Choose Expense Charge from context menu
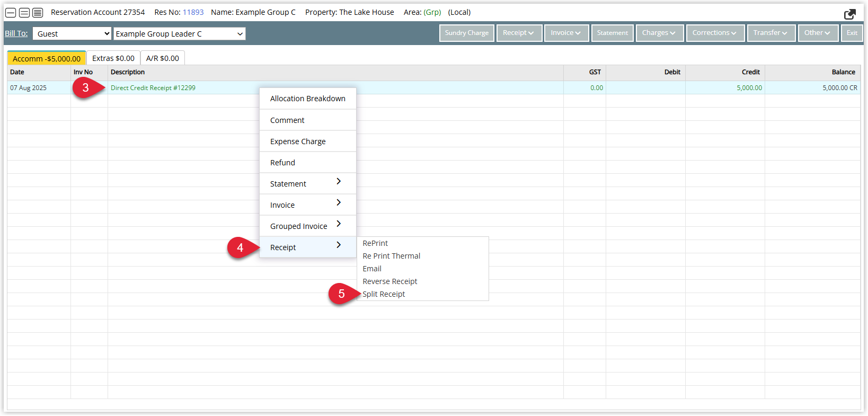The width and height of the screenshot is (868, 416). [x=308, y=141]
